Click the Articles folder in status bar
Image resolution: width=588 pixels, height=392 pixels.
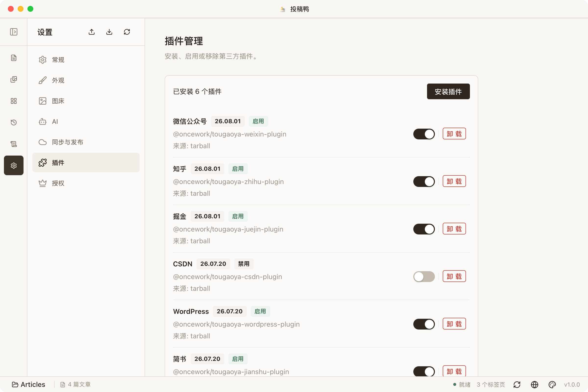(x=29, y=384)
